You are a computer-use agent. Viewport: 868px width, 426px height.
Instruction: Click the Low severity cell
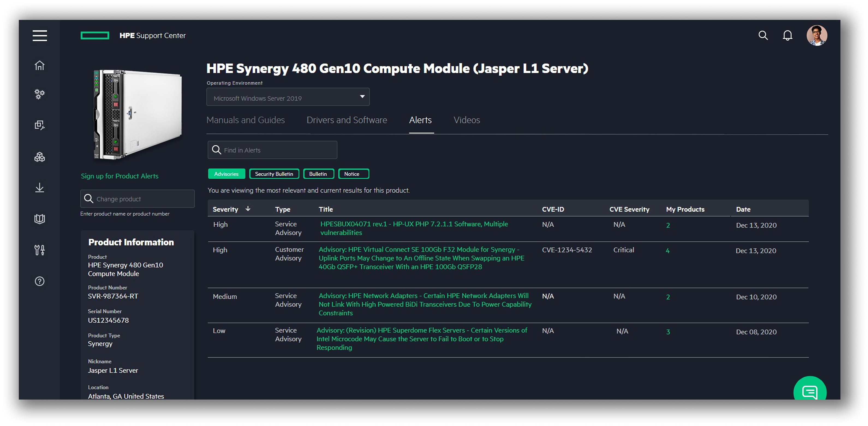(x=219, y=331)
